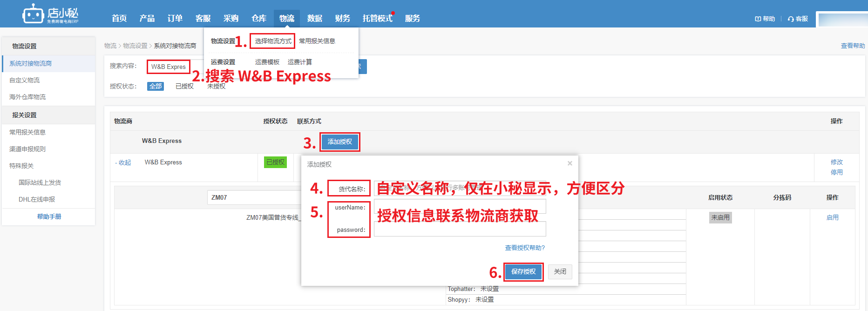Screen dimensions: 868x311
Task: Open the 数据 menu
Action: click(315, 18)
